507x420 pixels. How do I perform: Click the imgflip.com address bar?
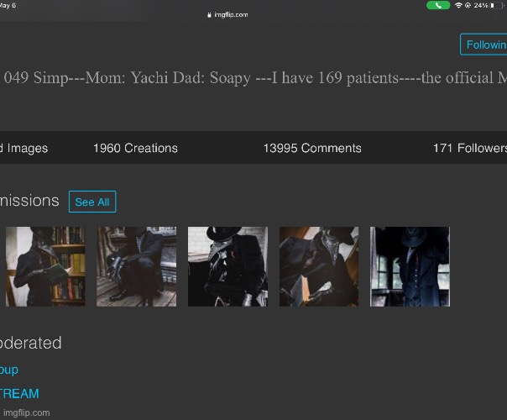230,14
